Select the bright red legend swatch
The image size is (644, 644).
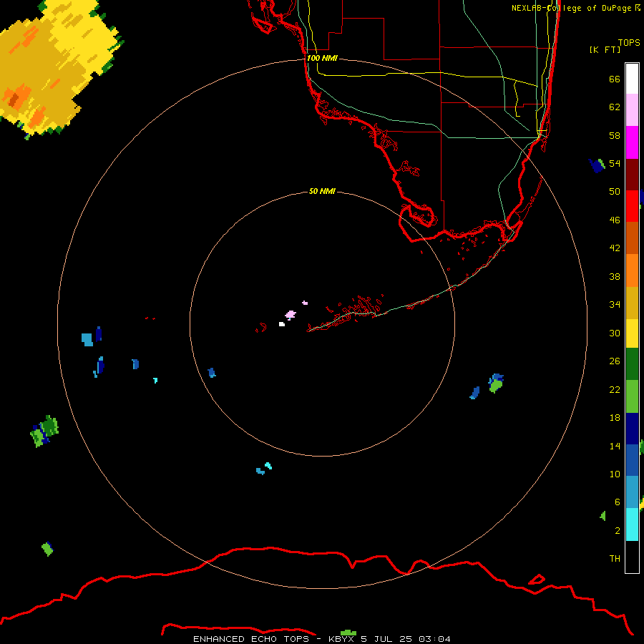click(632, 206)
